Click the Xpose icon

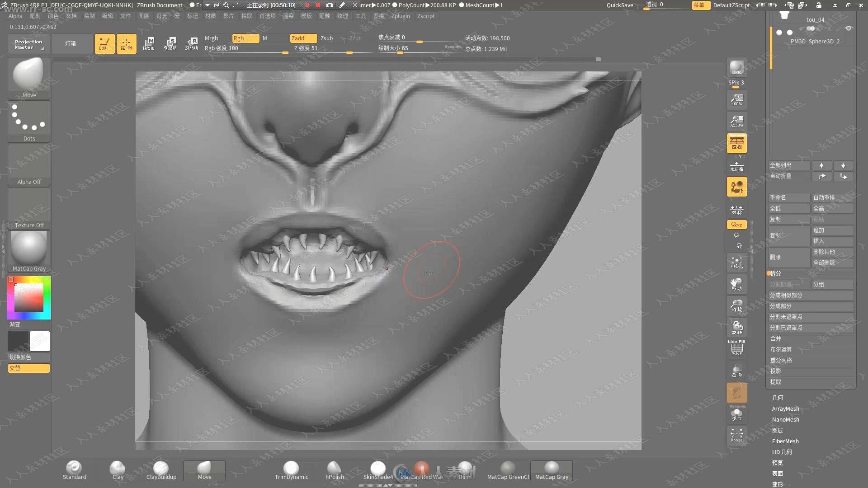pyautogui.click(x=736, y=436)
